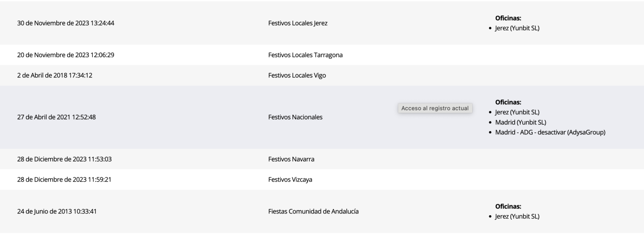The width and height of the screenshot is (644, 234).
Task: Click the 28 de Diciembre 11:59:21 date
Action: [67, 180]
